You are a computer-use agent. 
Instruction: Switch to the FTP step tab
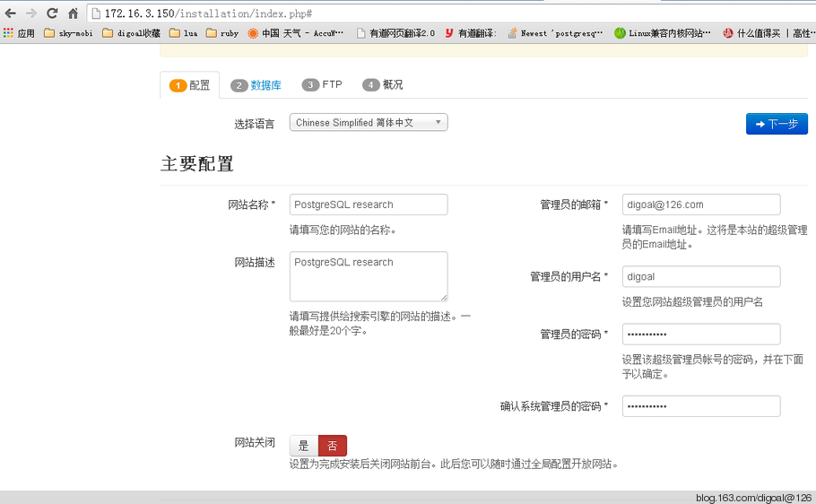pyautogui.click(x=322, y=84)
